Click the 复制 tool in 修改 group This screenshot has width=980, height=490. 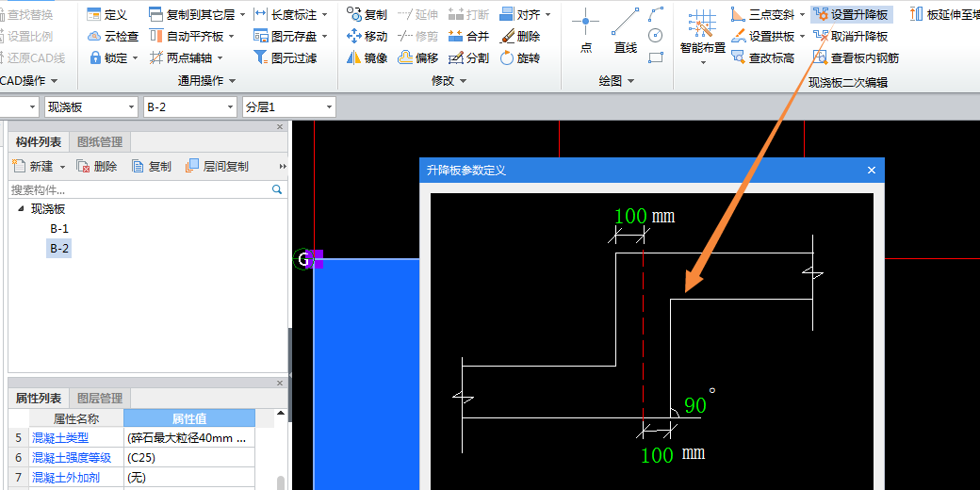[367, 14]
